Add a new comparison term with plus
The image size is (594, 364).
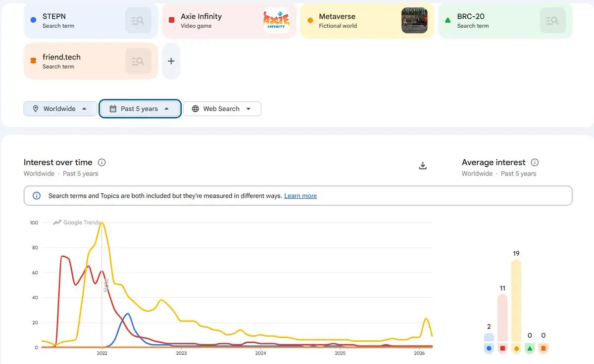(171, 61)
